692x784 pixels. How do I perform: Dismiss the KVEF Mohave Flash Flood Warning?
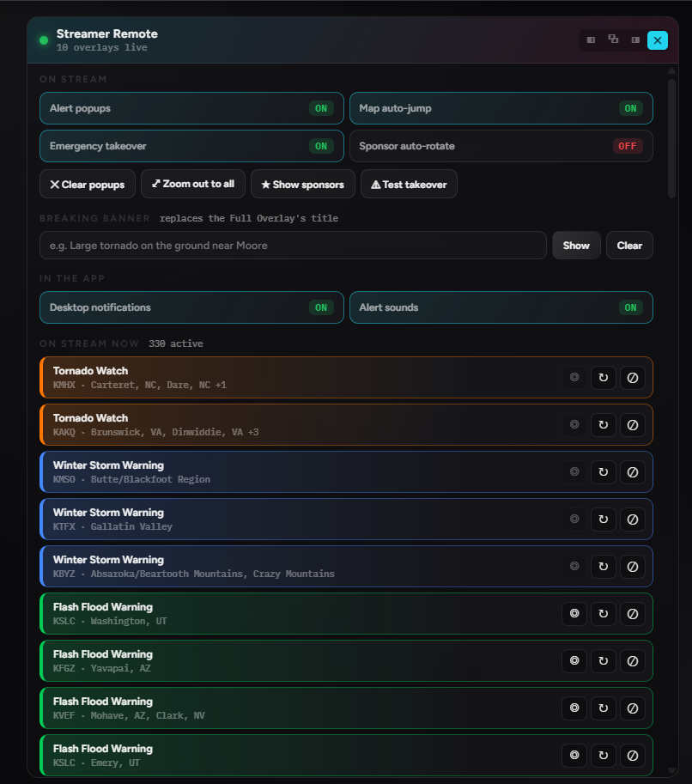(x=633, y=708)
